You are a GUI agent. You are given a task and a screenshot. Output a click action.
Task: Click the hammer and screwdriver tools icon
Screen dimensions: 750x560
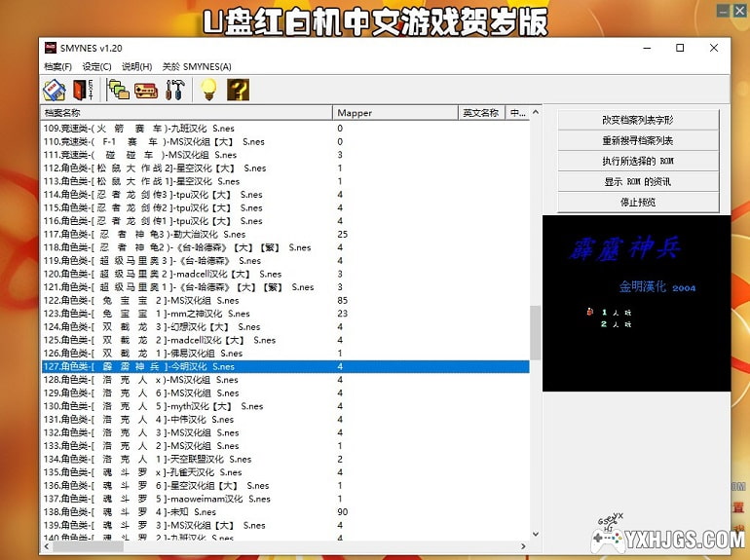[x=175, y=90]
